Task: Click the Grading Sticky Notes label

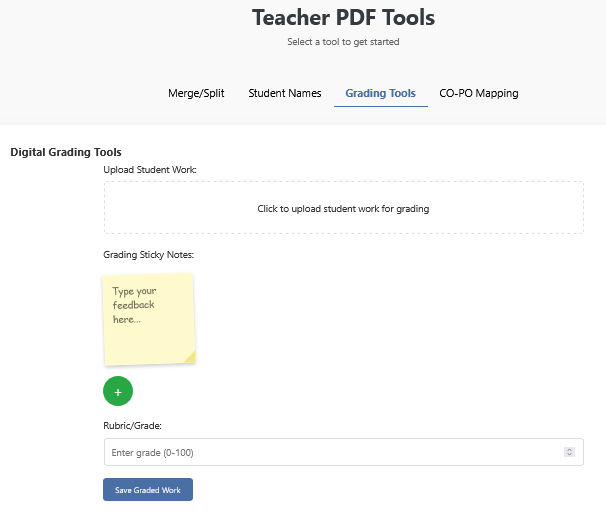Action: pyautogui.click(x=148, y=255)
